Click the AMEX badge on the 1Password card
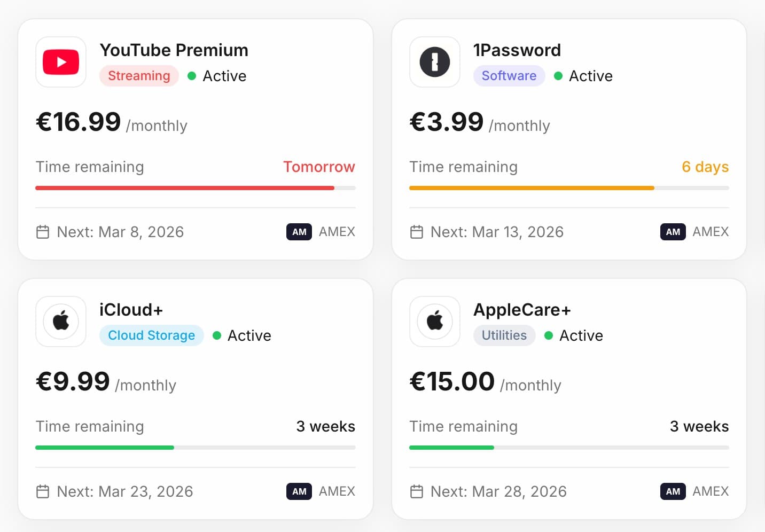Screen dimensions: 765x532 click(672, 232)
